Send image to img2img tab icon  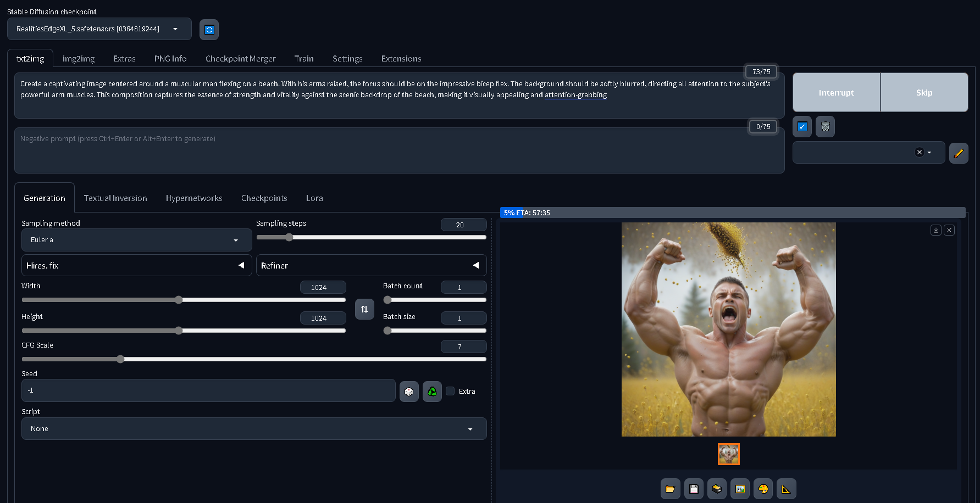coord(740,489)
